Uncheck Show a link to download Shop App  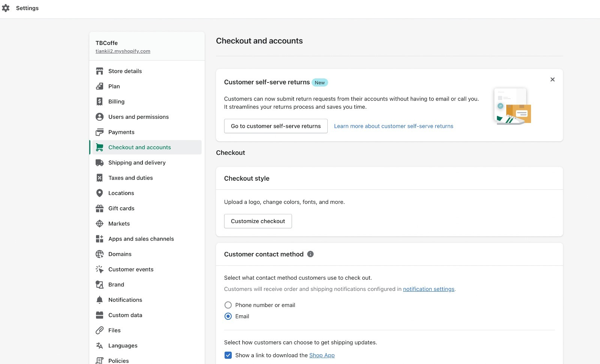pos(228,355)
